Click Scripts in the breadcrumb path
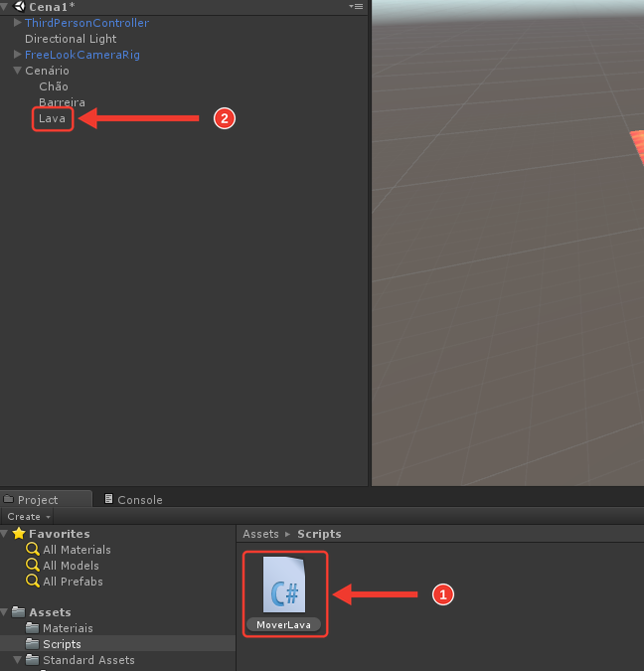This screenshot has width=644, height=671. click(319, 534)
